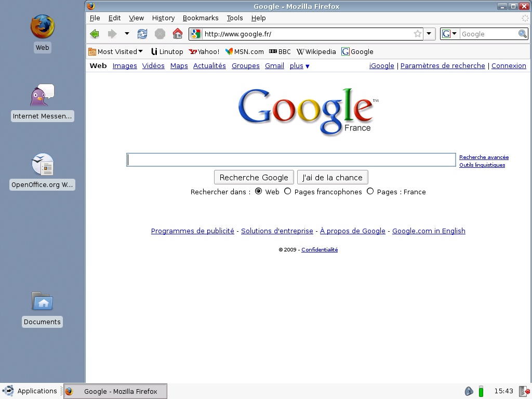Image resolution: width=532 pixels, height=399 pixels.
Task: Reload the page with the refresh icon
Action: click(142, 34)
